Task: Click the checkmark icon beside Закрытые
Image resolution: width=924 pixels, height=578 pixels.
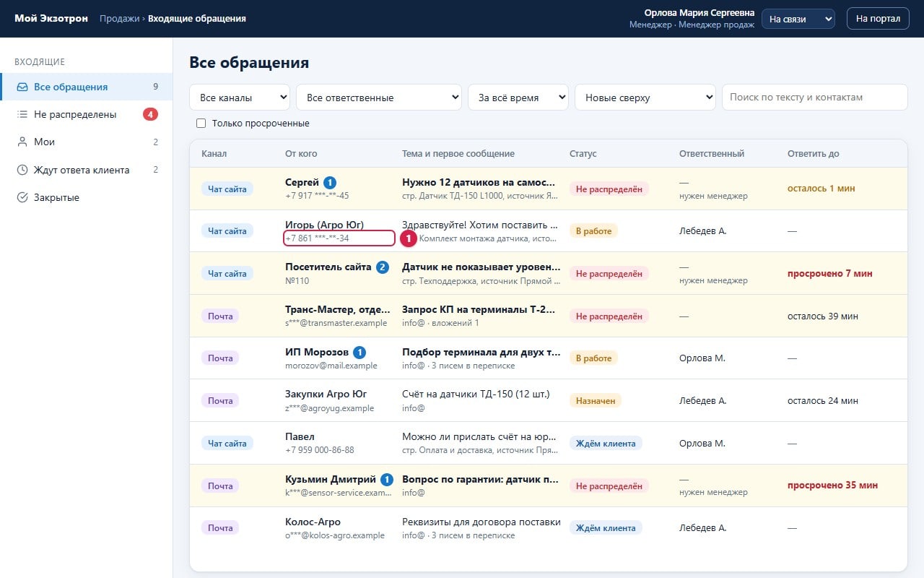Action: pyautogui.click(x=22, y=197)
